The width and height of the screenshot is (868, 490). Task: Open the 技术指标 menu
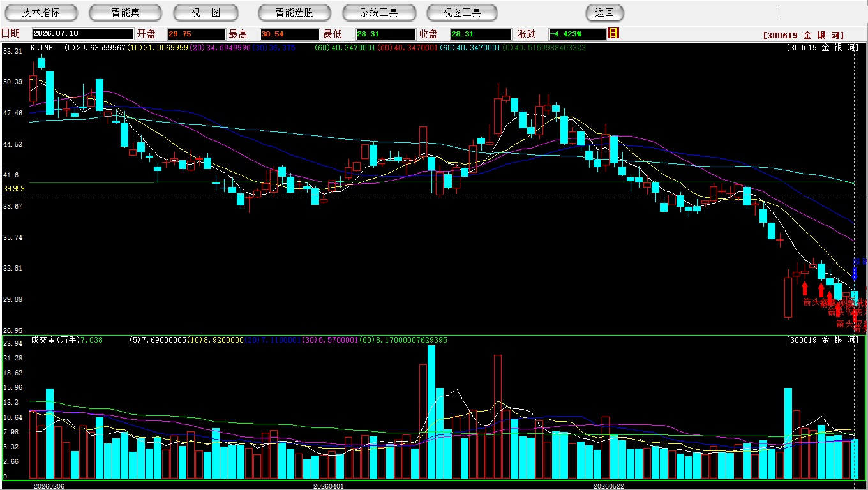41,12
